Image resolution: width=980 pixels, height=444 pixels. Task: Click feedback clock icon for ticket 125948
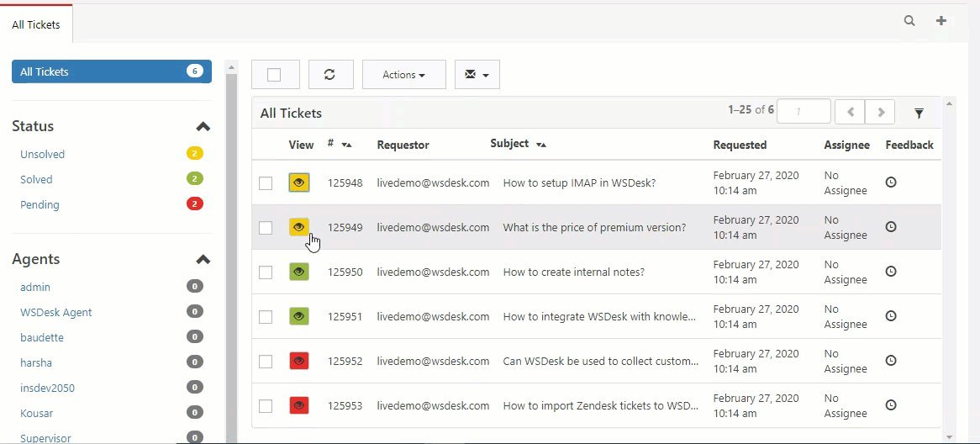[891, 182]
